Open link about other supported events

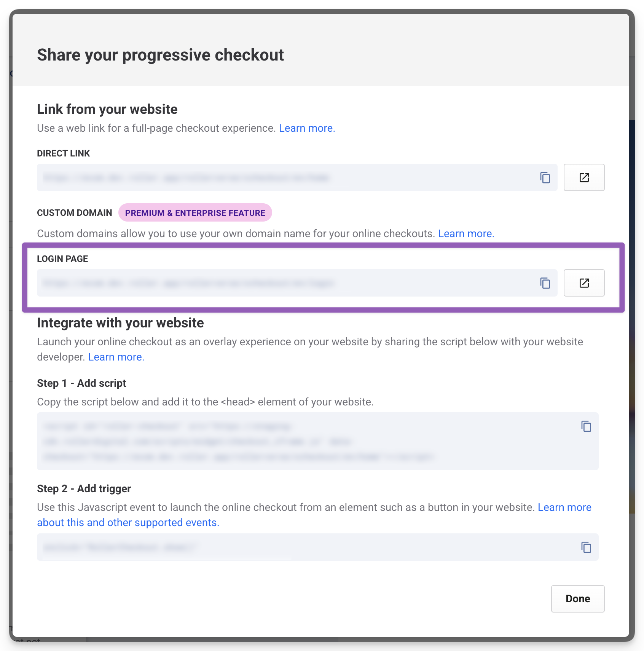pos(128,523)
